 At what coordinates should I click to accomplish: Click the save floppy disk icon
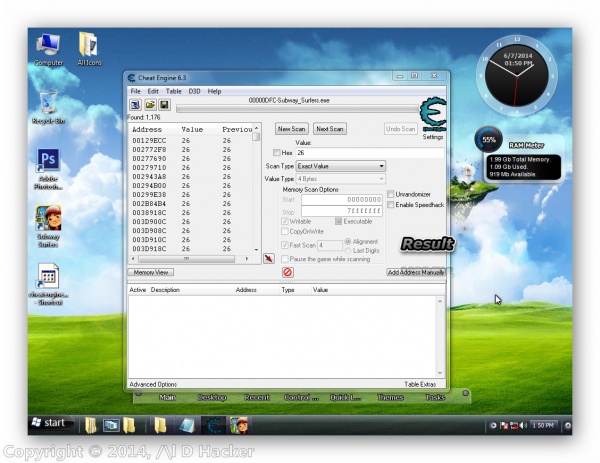pyautogui.click(x=164, y=104)
